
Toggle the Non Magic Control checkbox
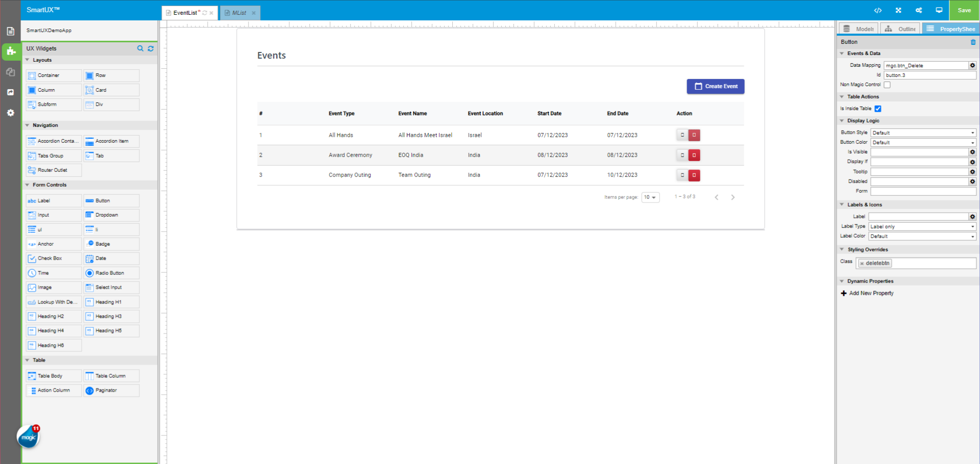tap(887, 85)
